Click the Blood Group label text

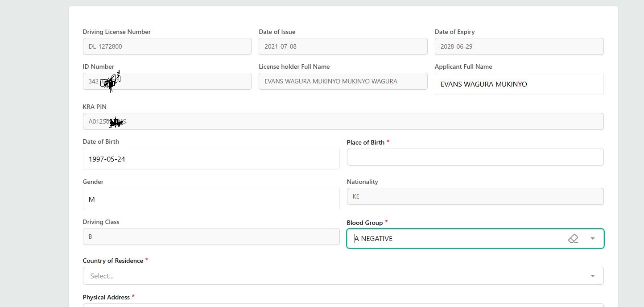coord(364,223)
